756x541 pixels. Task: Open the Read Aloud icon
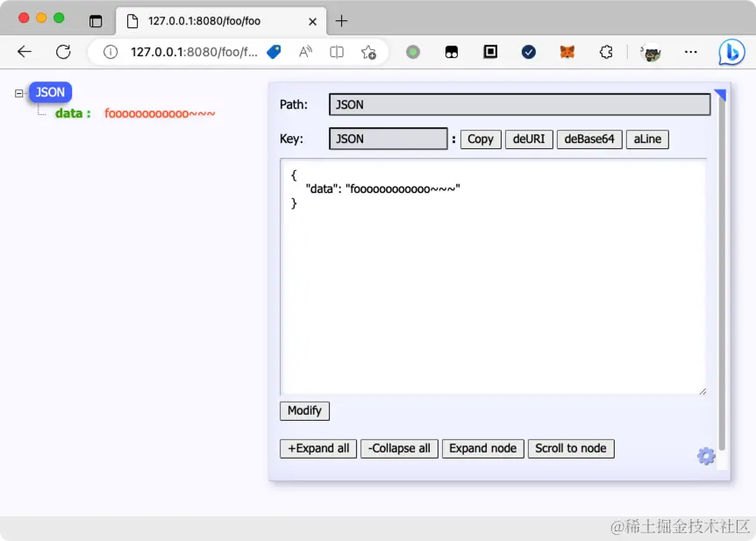[305, 52]
